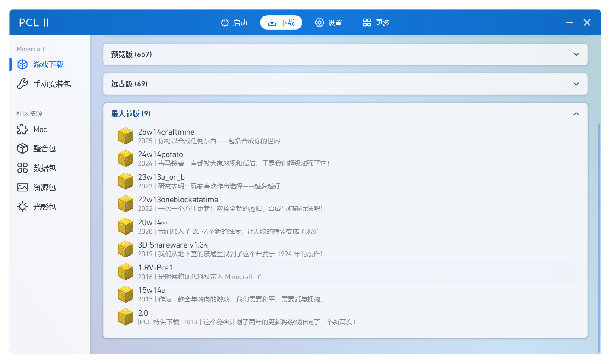The image size is (611, 364).
Task: Select version 22w13oneblockatatime
Action: pyautogui.click(x=345, y=204)
